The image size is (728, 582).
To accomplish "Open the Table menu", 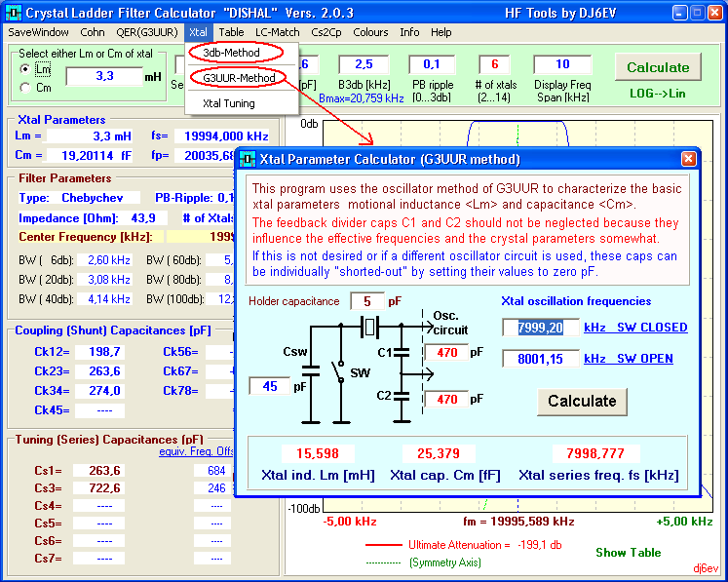I will 231,32.
